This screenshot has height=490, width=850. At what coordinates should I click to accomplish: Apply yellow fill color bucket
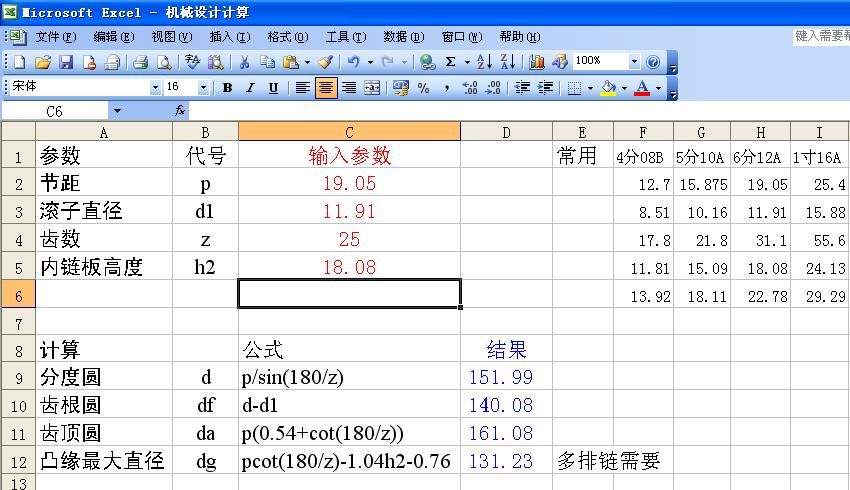pyautogui.click(x=609, y=88)
